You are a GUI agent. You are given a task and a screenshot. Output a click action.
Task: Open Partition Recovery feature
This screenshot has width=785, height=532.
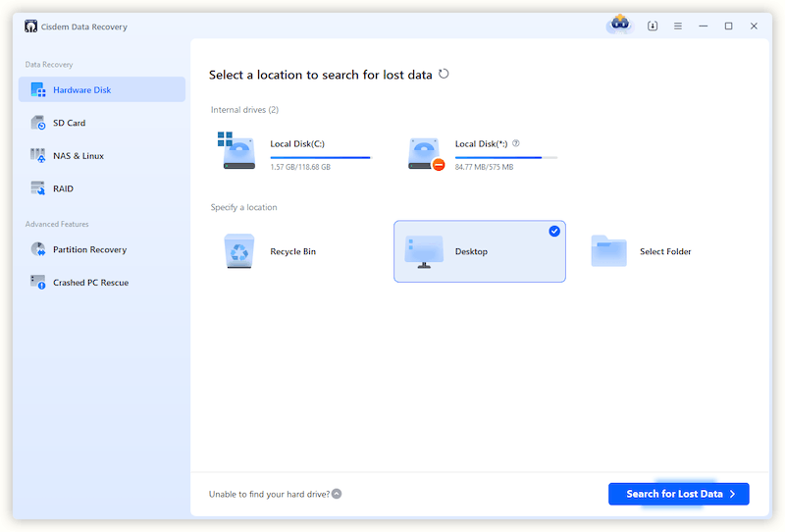point(102,249)
